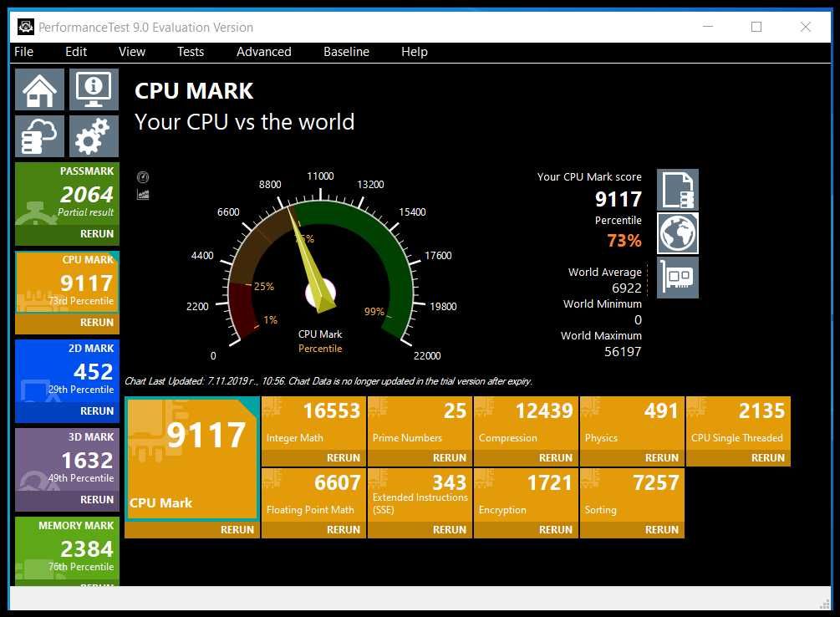Open the Tests menu
Image resolution: width=840 pixels, height=617 pixels.
click(191, 52)
